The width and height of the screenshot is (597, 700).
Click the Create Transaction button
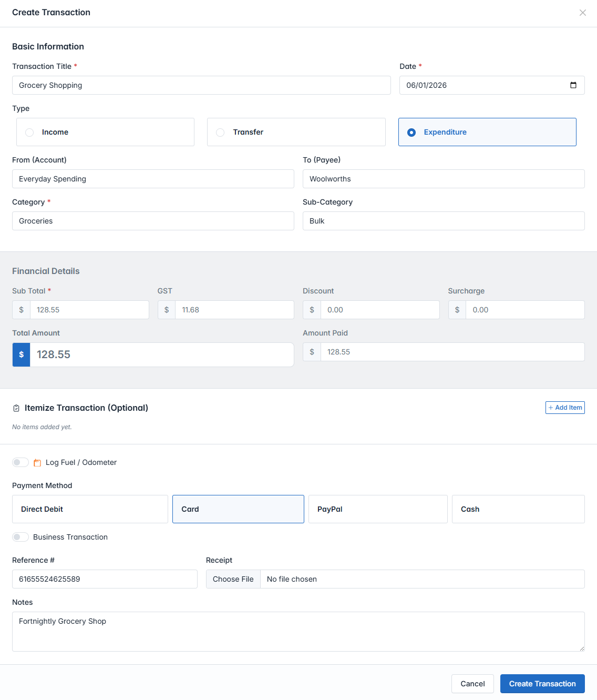542,684
